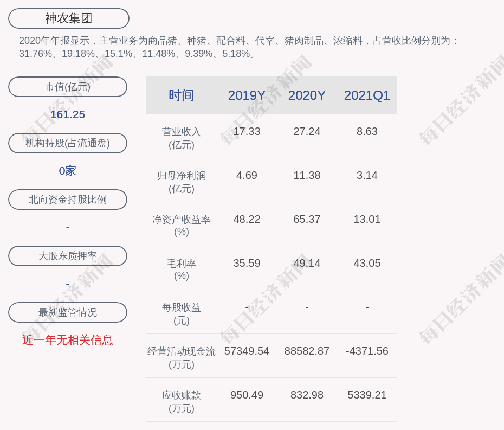Viewport: 504px width, 430px height.
Task: Click gross margin value 35.59
Action: [247, 263]
